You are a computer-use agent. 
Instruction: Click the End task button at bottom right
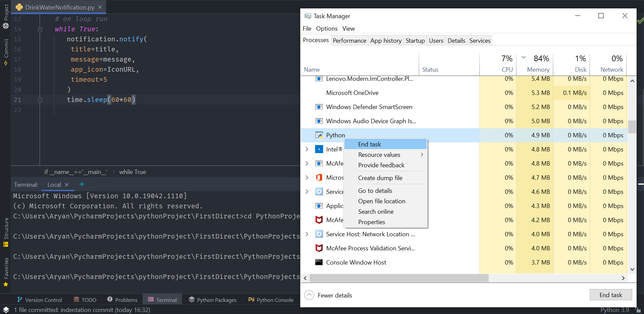coord(611,295)
